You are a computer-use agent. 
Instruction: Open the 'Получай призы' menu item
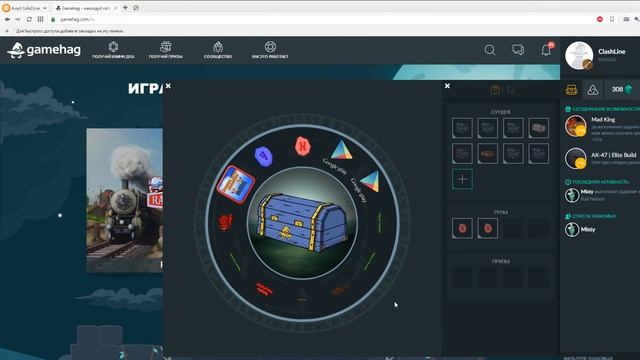(x=166, y=50)
